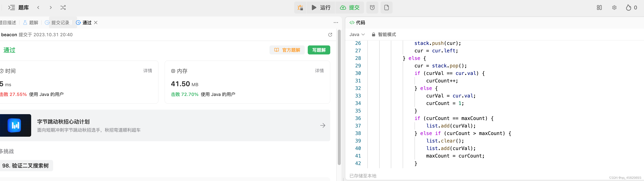The width and height of the screenshot is (644, 181).
Task: Open the 题库 problem list menu
Action: [19, 8]
